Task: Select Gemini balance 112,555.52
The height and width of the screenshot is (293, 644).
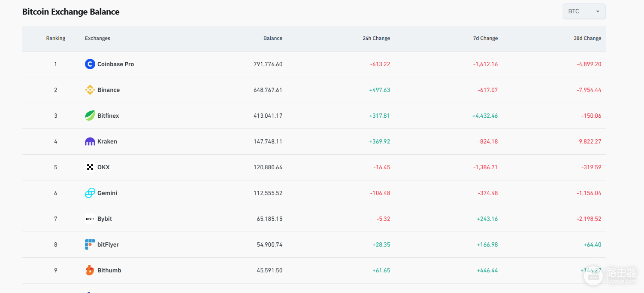Action: [268, 193]
